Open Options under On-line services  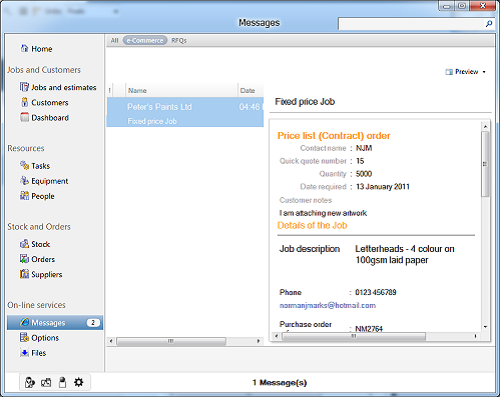[x=39, y=338]
